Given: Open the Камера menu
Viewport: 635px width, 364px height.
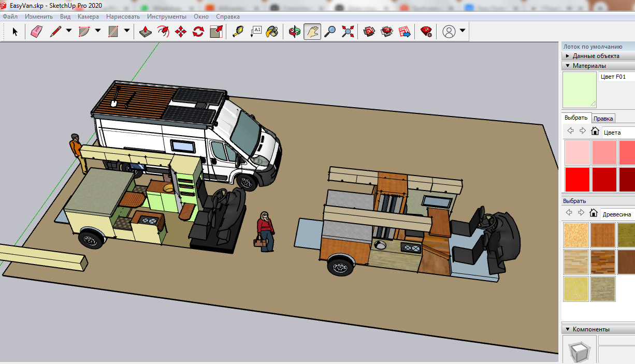Looking at the screenshot, I should click(x=88, y=16).
